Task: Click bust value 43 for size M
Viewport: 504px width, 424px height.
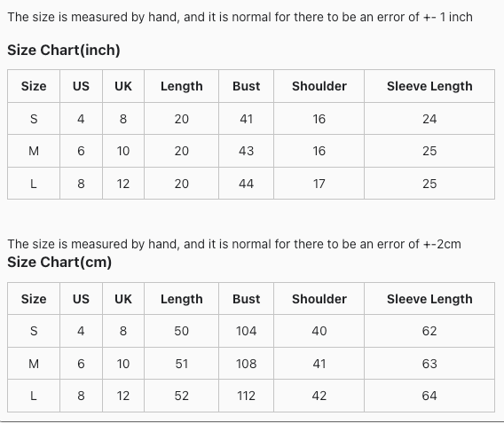Action: (246, 151)
